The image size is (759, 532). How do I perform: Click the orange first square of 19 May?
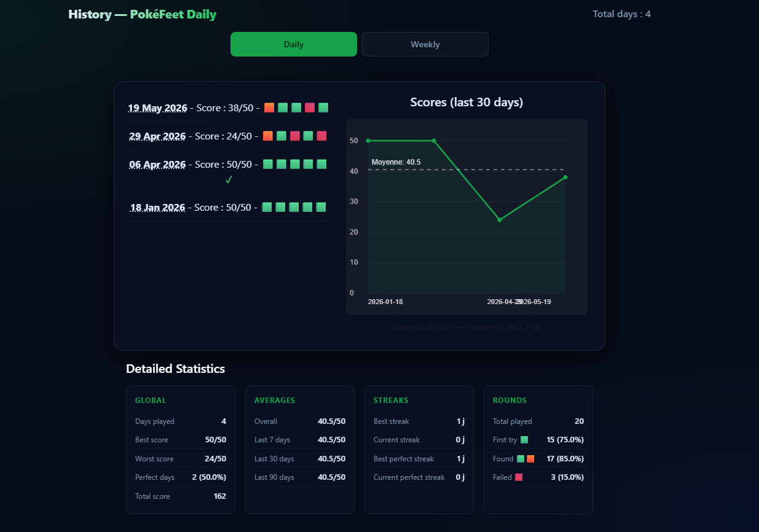click(269, 108)
